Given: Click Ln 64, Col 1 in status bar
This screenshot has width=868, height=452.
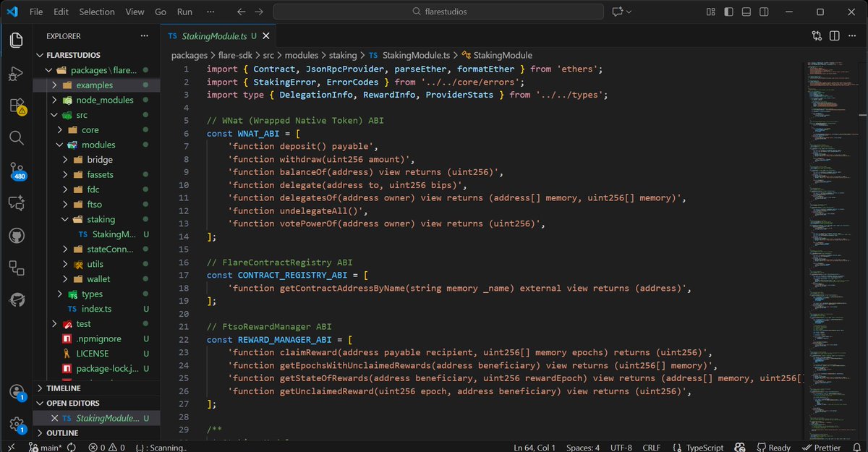Looking at the screenshot, I should click(535, 447).
